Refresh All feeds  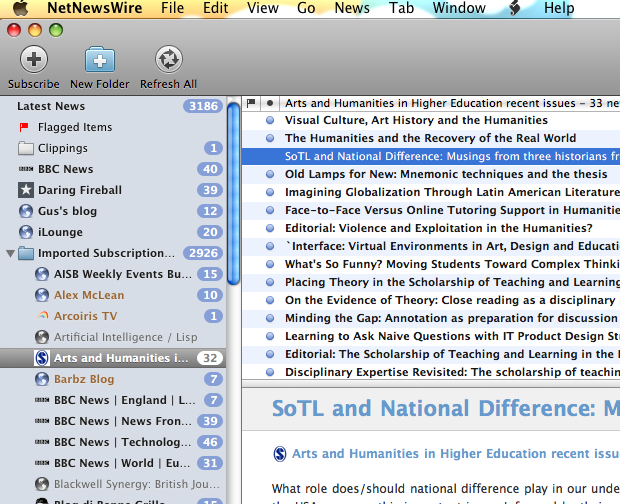click(168, 59)
